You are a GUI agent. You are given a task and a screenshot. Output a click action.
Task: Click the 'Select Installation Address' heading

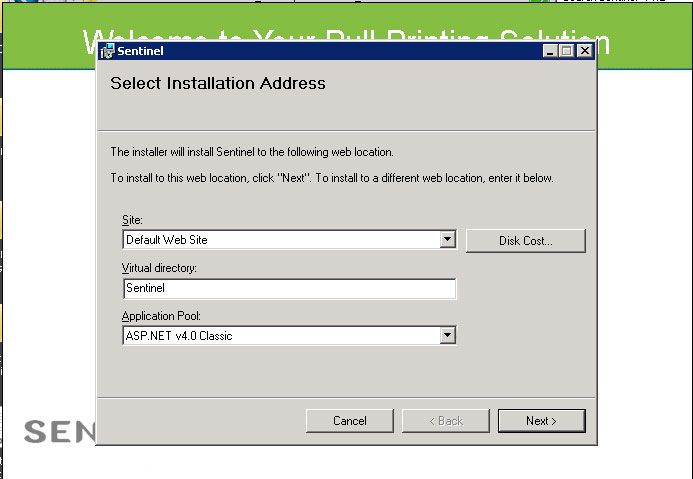pos(218,83)
